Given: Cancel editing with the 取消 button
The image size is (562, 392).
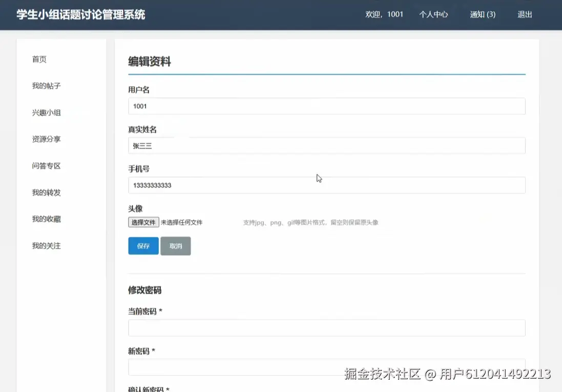Looking at the screenshot, I should coord(176,246).
